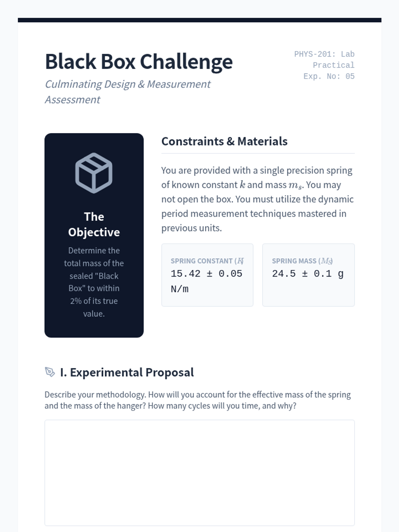Screen dimensions: 399x532
Task: Click the SPRING CONSTANT (K) label
Action: 207,261
